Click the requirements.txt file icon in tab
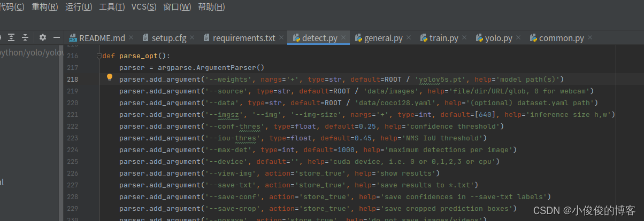 tap(206, 38)
